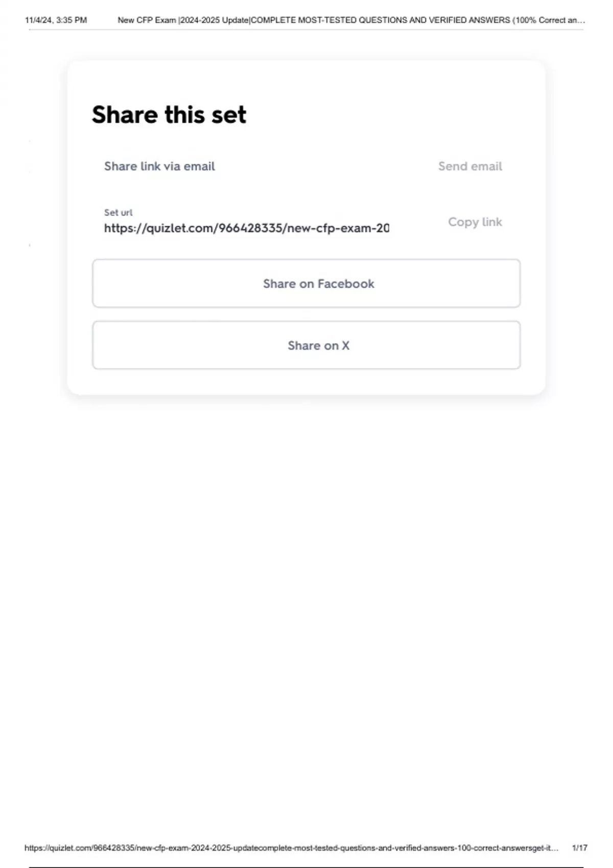This screenshot has width=613, height=868.
Task: Click the empty page area below share dialog
Action: (306, 587)
